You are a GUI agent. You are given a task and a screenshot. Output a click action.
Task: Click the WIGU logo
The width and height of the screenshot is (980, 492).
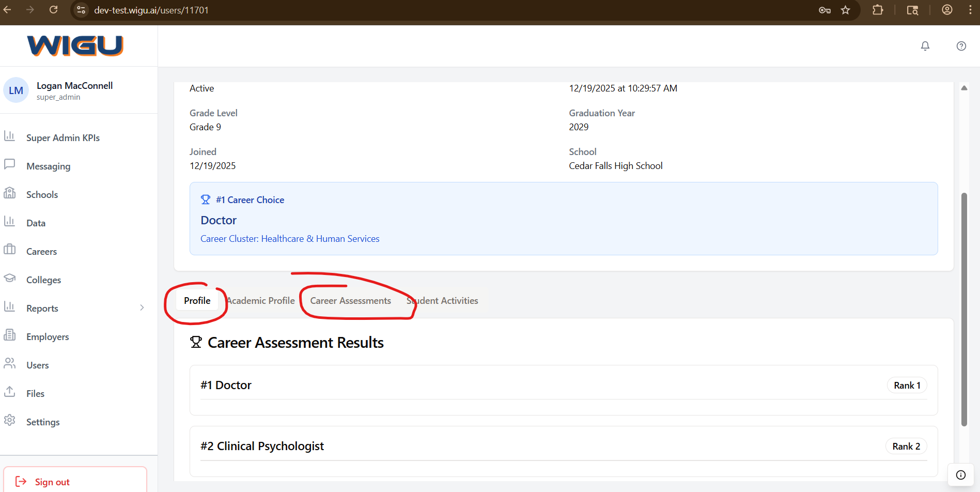pyautogui.click(x=75, y=45)
